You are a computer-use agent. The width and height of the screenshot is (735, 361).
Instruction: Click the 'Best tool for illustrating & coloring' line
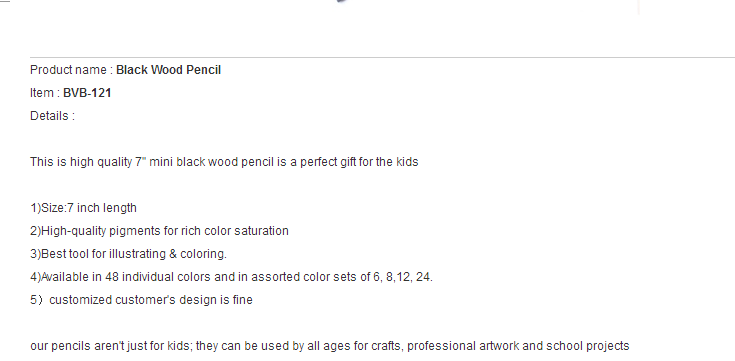128,254
